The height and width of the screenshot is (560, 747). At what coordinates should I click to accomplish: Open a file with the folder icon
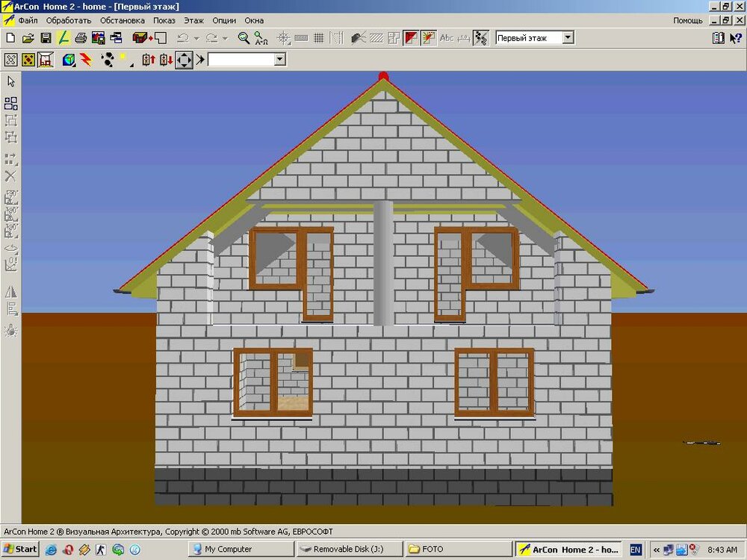[28, 37]
